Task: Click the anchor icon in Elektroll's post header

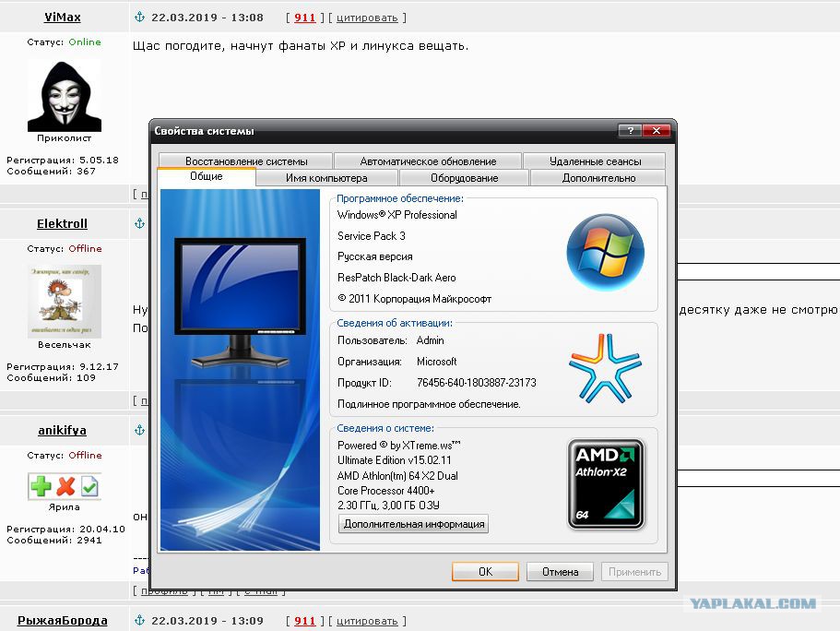Action: tap(139, 223)
